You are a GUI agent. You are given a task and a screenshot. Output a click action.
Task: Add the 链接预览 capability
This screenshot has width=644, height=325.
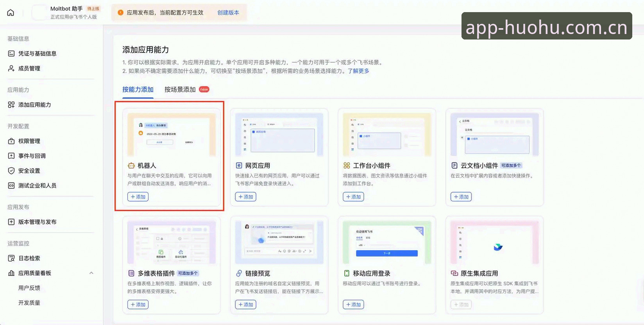(x=245, y=305)
